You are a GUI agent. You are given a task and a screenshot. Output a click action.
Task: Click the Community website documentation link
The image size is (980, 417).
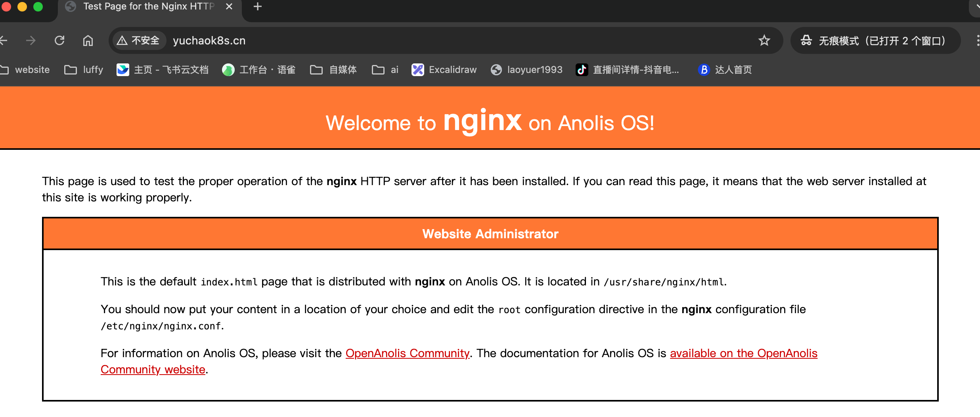(153, 369)
